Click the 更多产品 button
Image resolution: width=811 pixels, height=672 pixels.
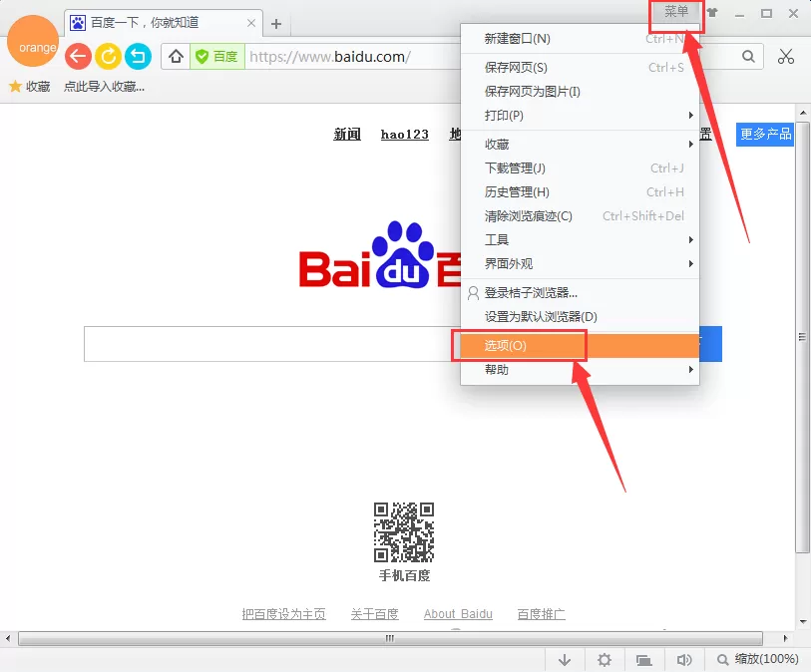coord(765,135)
